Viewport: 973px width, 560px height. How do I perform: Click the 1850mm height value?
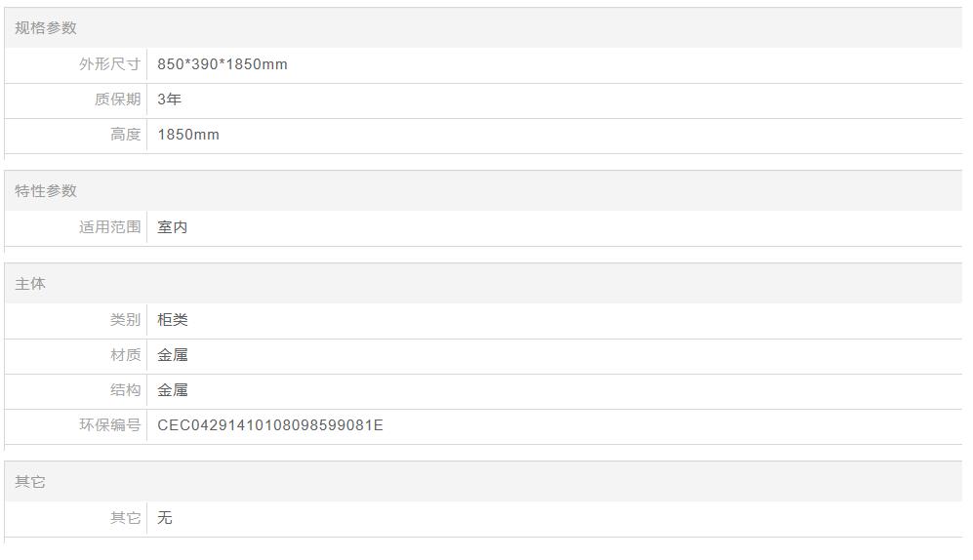tap(188, 135)
